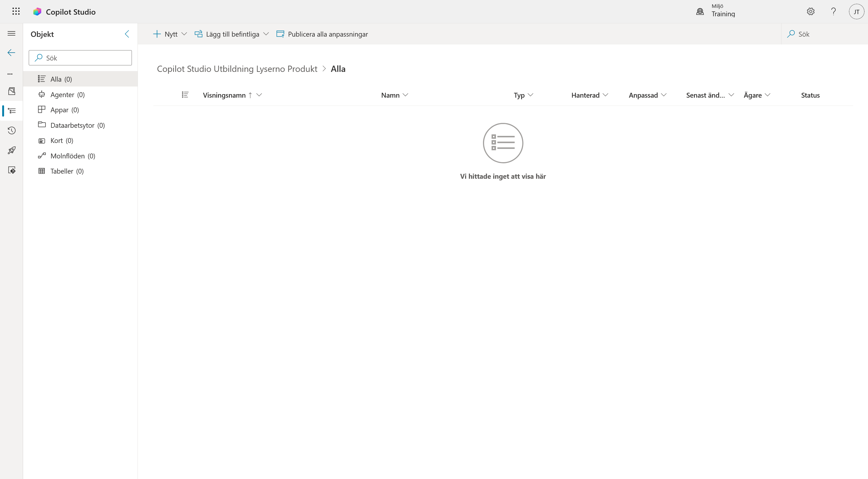Open the rocket publish icon in rail
Image resolution: width=868 pixels, height=479 pixels.
[x=11, y=150]
